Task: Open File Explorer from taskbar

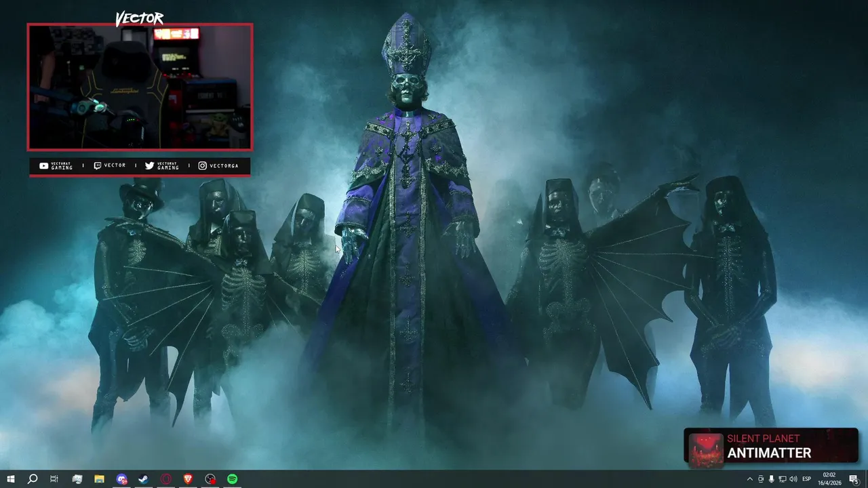Action: pyautogui.click(x=99, y=479)
